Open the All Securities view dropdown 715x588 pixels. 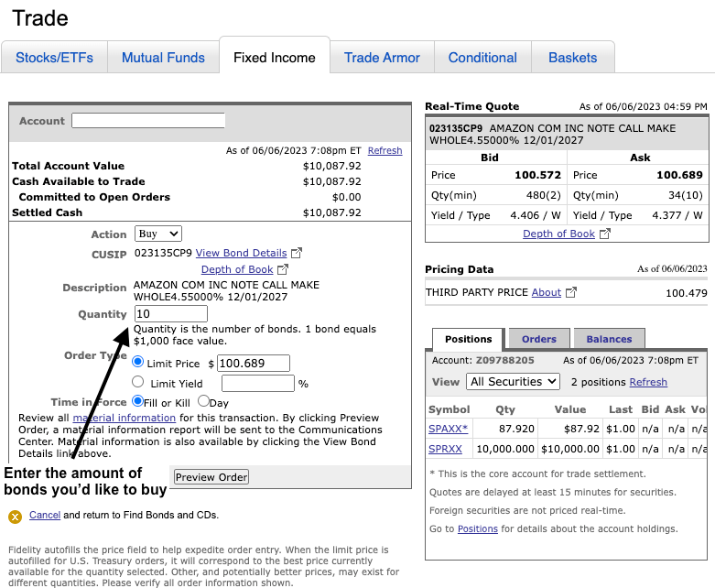click(513, 381)
